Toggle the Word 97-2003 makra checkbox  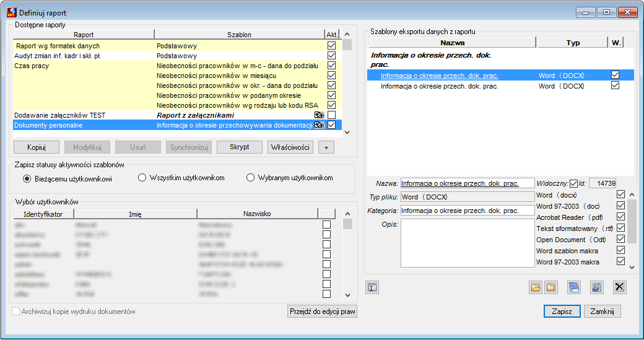pos(620,261)
